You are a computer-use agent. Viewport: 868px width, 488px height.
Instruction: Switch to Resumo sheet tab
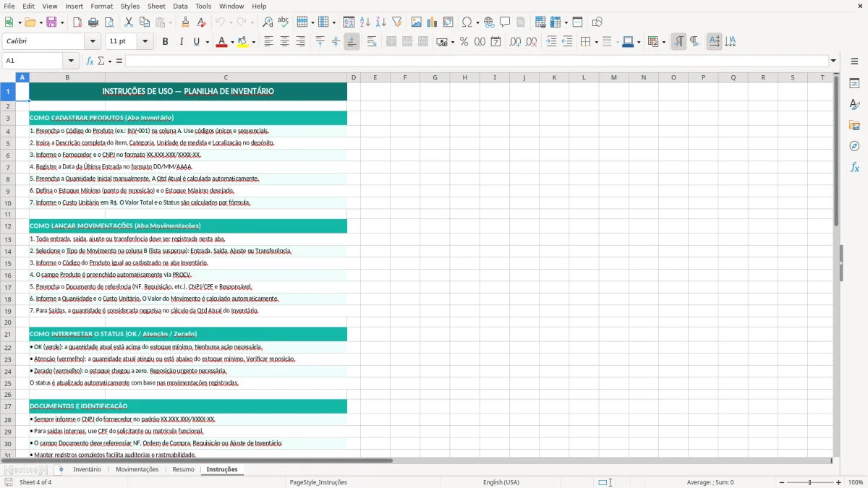[183, 470]
